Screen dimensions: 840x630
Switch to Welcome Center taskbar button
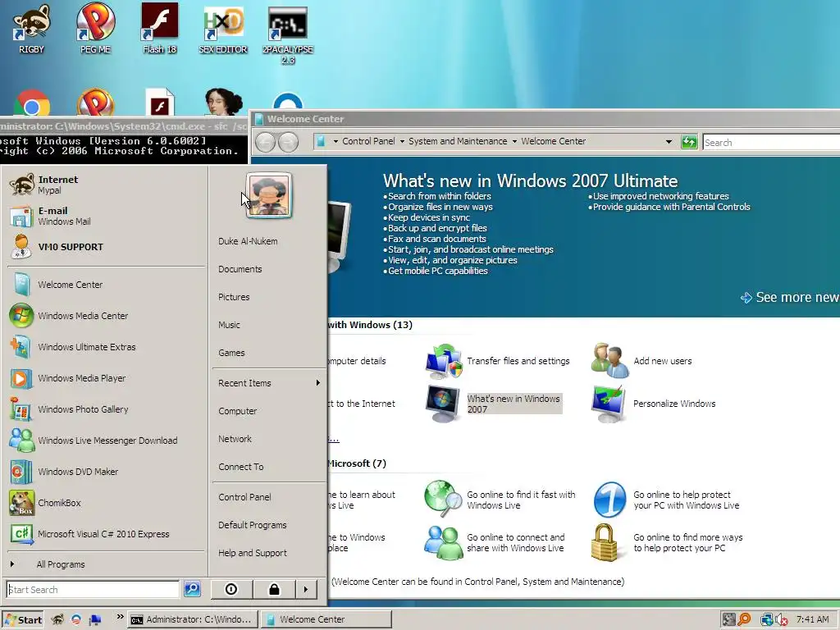(326, 619)
